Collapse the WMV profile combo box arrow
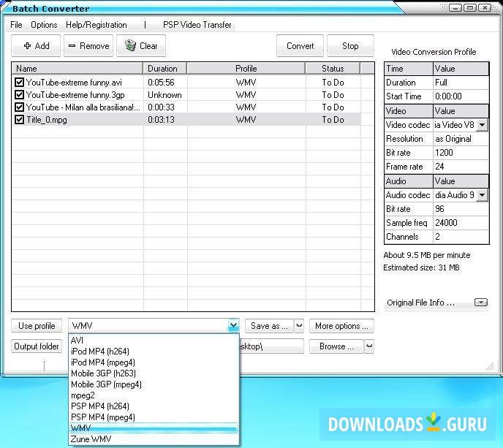 [x=233, y=326]
